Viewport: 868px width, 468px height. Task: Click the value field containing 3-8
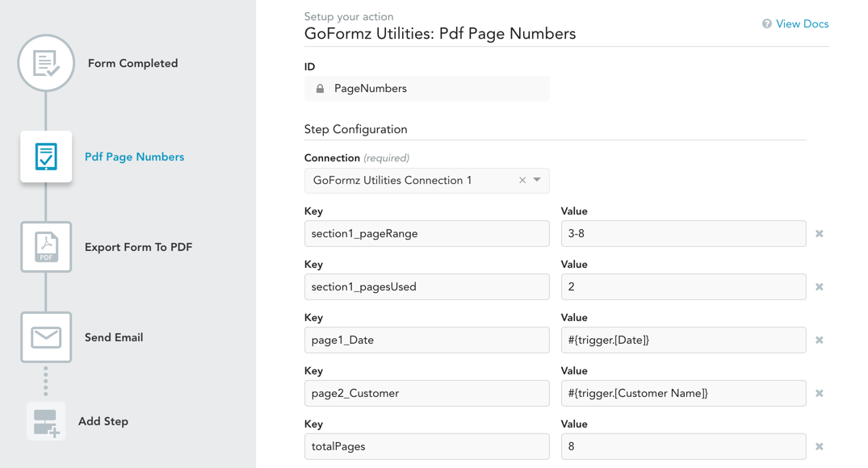pyautogui.click(x=683, y=234)
